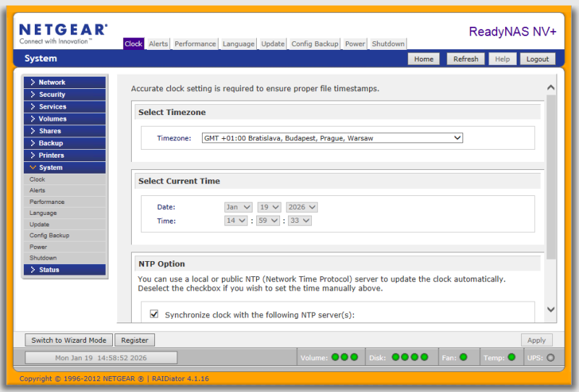The width and height of the screenshot is (579, 392).
Task: Open Clock in the sidebar submenu
Action: (x=64, y=179)
